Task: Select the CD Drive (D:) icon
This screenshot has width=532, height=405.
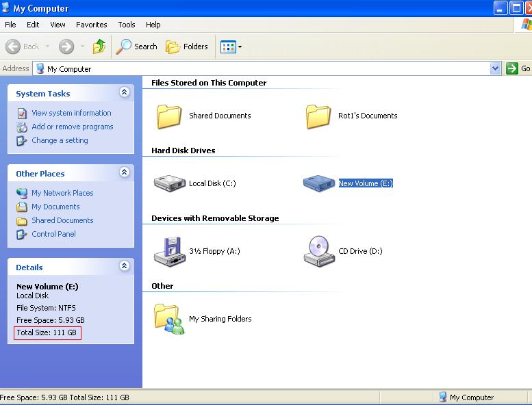Action: (319, 252)
